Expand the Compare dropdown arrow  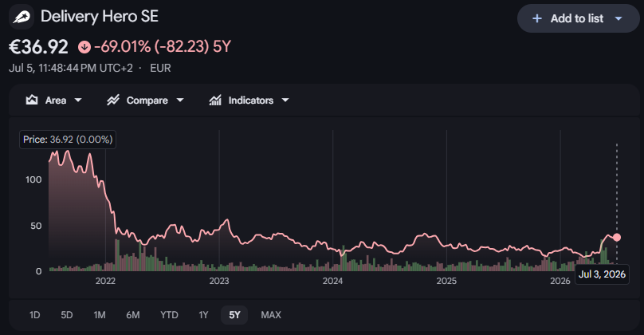180,100
